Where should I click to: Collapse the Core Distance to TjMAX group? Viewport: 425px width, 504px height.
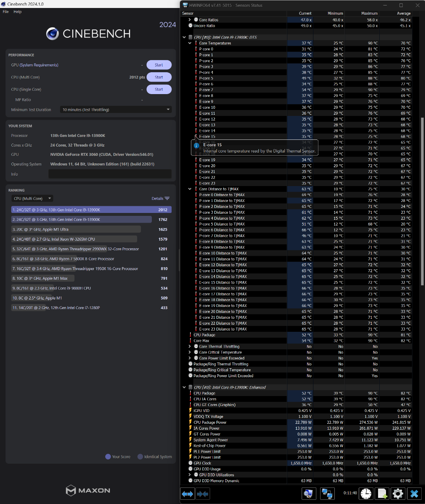coord(190,189)
